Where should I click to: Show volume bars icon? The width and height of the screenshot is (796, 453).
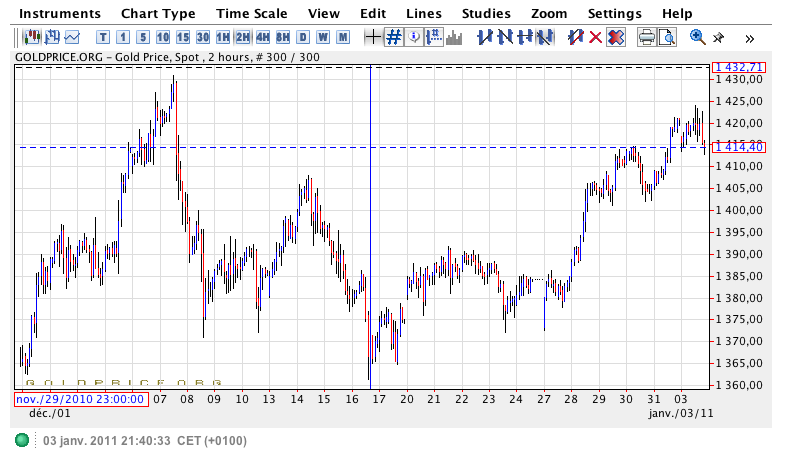[x=454, y=38]
